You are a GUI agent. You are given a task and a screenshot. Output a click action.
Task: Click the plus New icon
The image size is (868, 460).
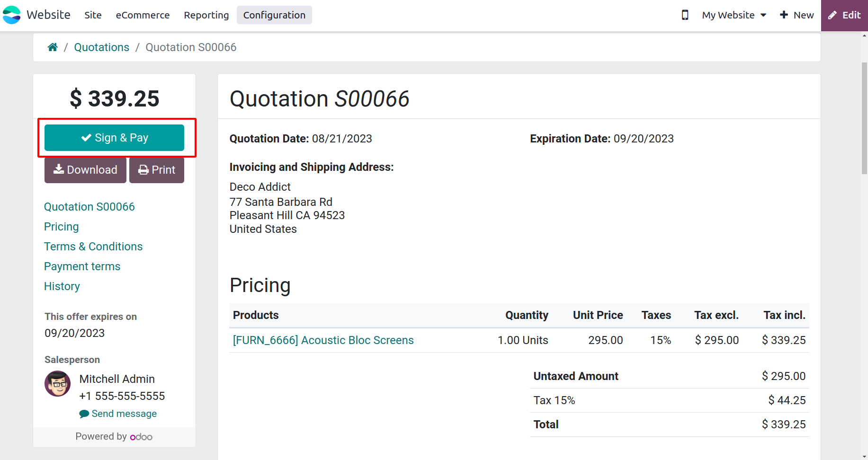tap(784, 15)
